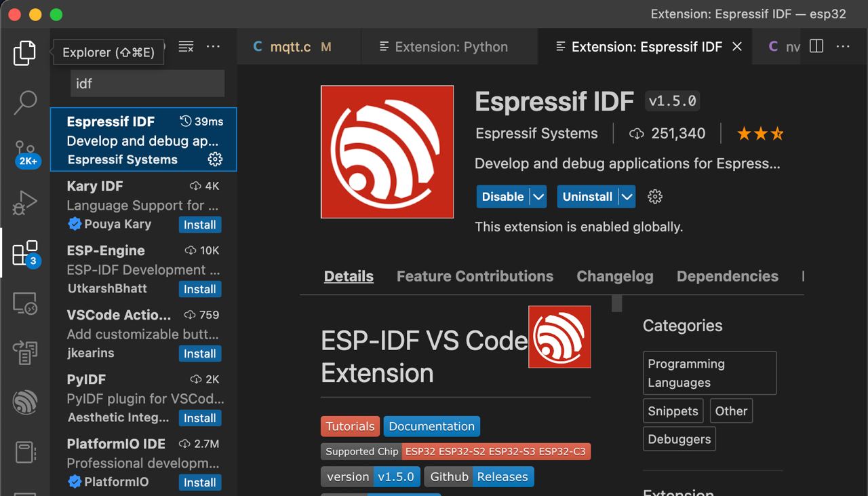The height and width of the screenshot is (496, 868).
Task: Open Source Control with the 2K+ badge
Action: click(26, 153)
